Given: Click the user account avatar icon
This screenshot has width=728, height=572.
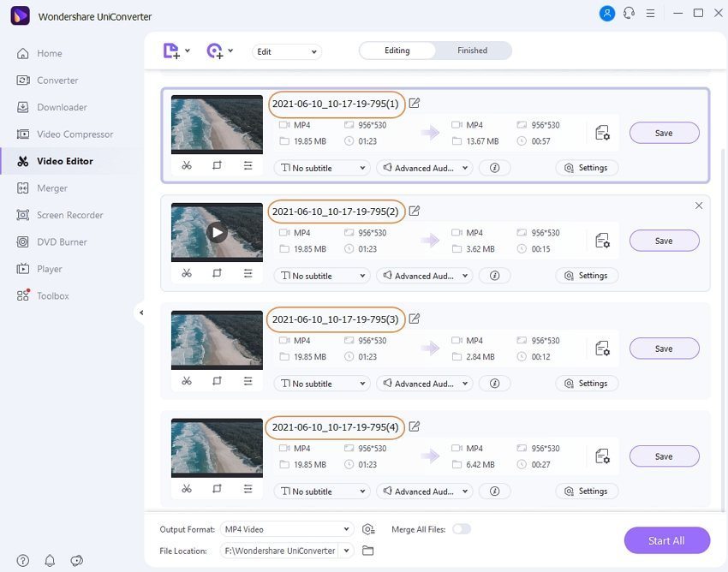Looking at the screenshot, I should coord(607,13).
